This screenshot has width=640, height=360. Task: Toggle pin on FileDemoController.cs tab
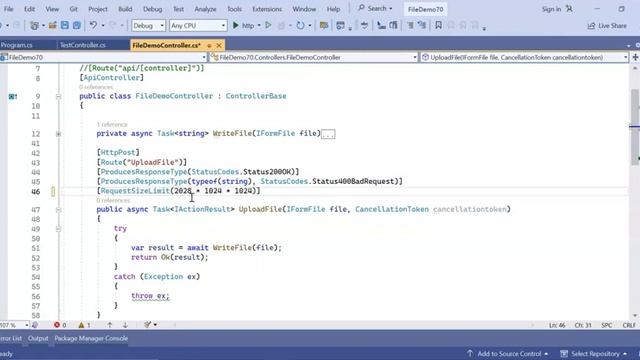[x=209, y=45]
